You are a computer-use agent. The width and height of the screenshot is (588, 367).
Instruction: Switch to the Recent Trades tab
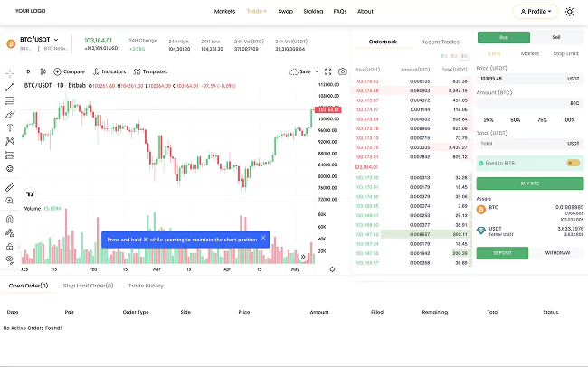coord(440,42)
